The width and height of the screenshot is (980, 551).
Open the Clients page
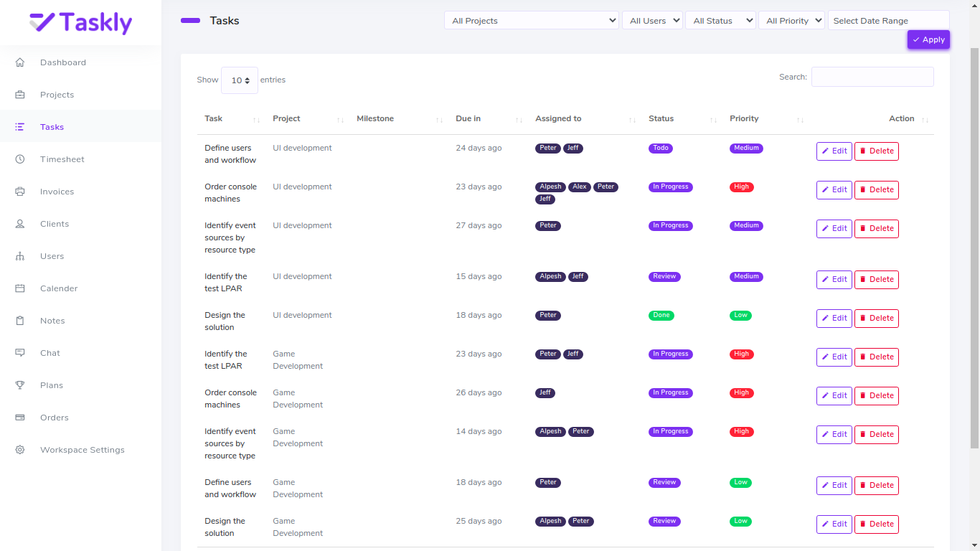coord(54,223)
